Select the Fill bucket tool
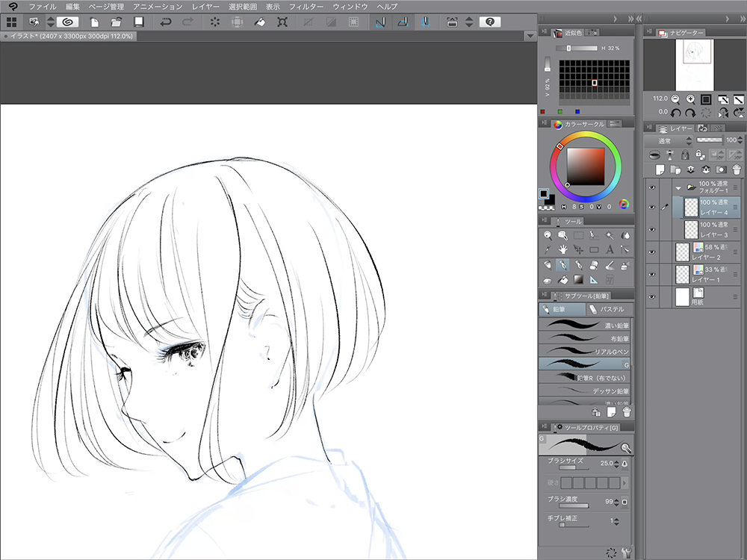Viewport: 747px width, 560px height. (x=562, y=279)
